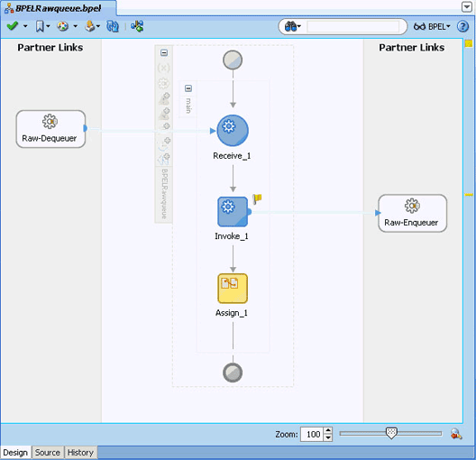Click the green validate checkmark icon
Screen dimensions: 476x460
click(x=13, y=26)
